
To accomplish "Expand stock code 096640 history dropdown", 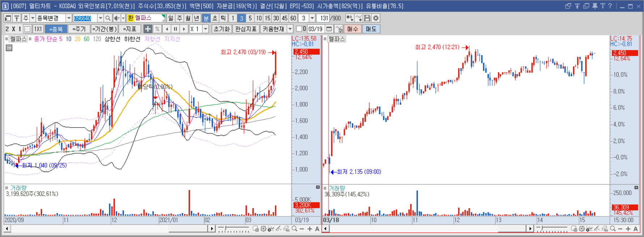I will coord(100,18).
